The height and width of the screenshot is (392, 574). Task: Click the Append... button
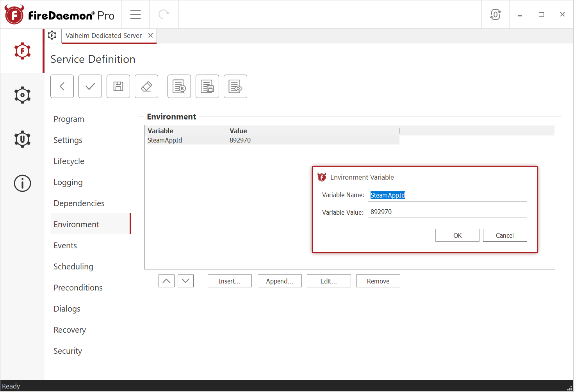[x=280, y=281]
